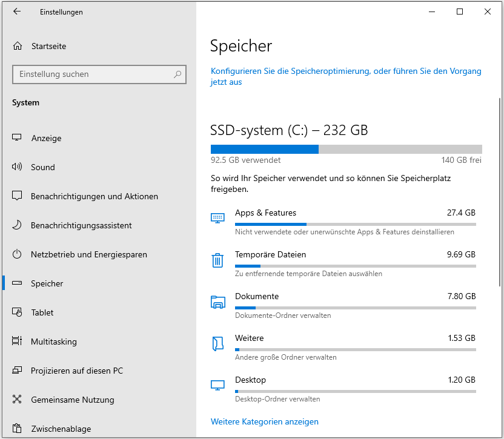
Task: Click the battery icon for Netzbetrieb und Energiesparen
Action: pos(17,254)
